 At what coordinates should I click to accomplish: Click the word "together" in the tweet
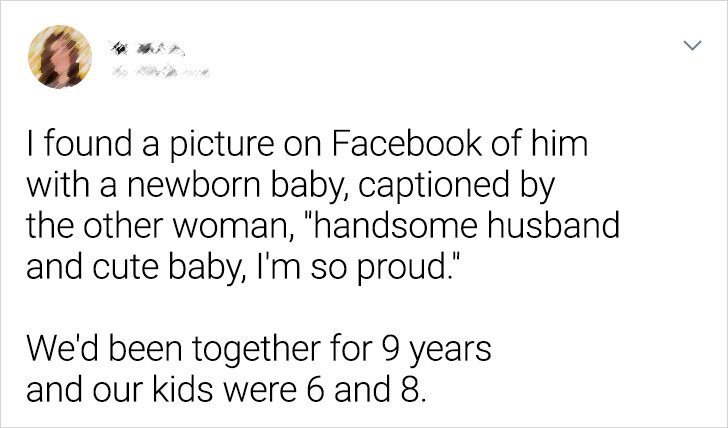coord(256,350)
